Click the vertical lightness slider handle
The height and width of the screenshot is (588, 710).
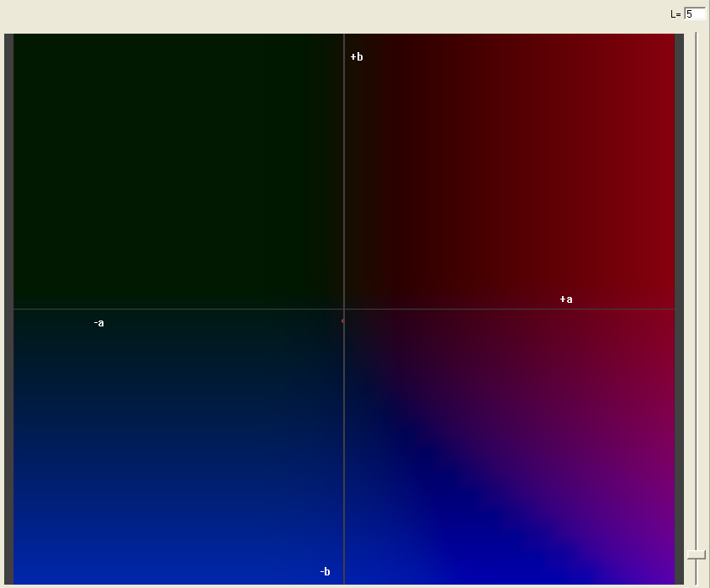point(696,554)
